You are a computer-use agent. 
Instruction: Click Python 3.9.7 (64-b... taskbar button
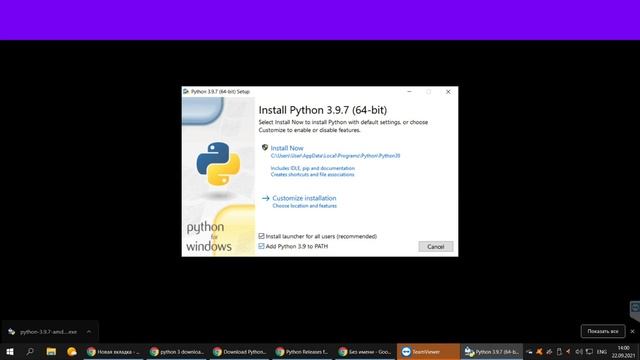492,351
